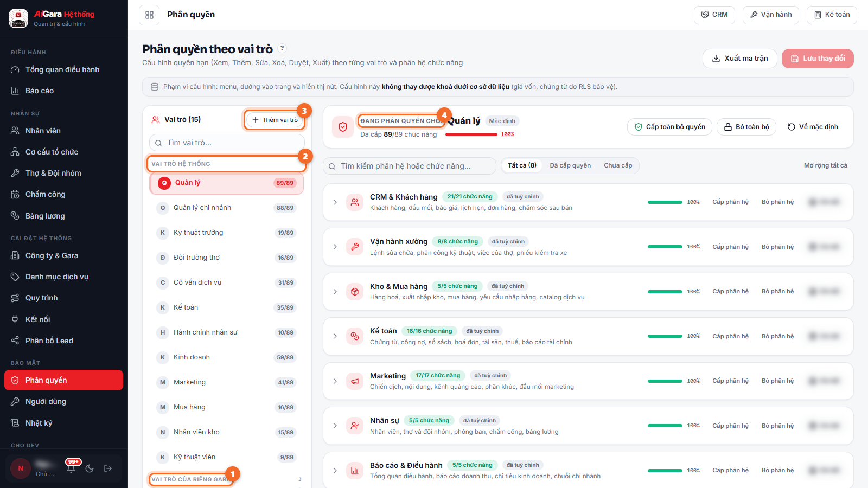Click the logout icon in the sidebar footer

pyautogui.click(x=108, y=468)
